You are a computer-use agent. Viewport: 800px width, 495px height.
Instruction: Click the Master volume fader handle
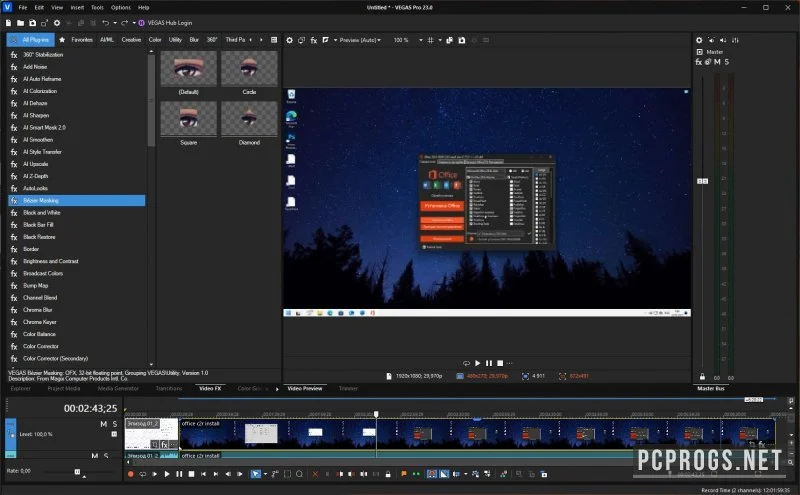click(703, 181)
